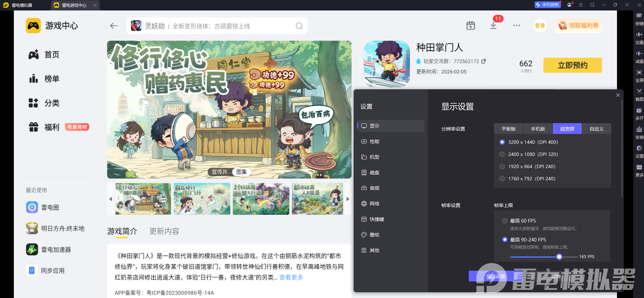
Task: Open 性能 settings section
Action: [391, 141]
